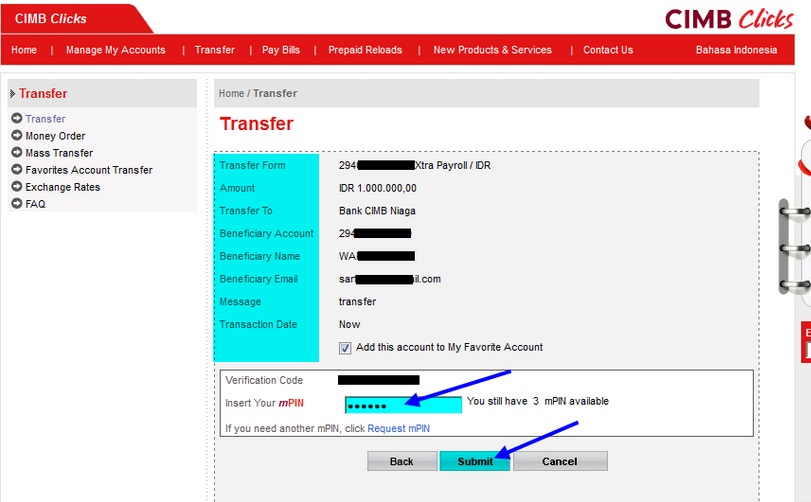Click the Transfer link in the sidebar

pos(46,119)
